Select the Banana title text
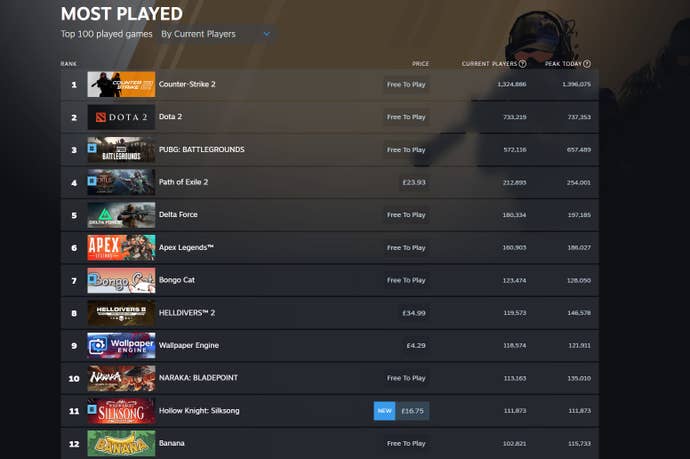The width and height of the screenshot is (690, 459). 171,443
